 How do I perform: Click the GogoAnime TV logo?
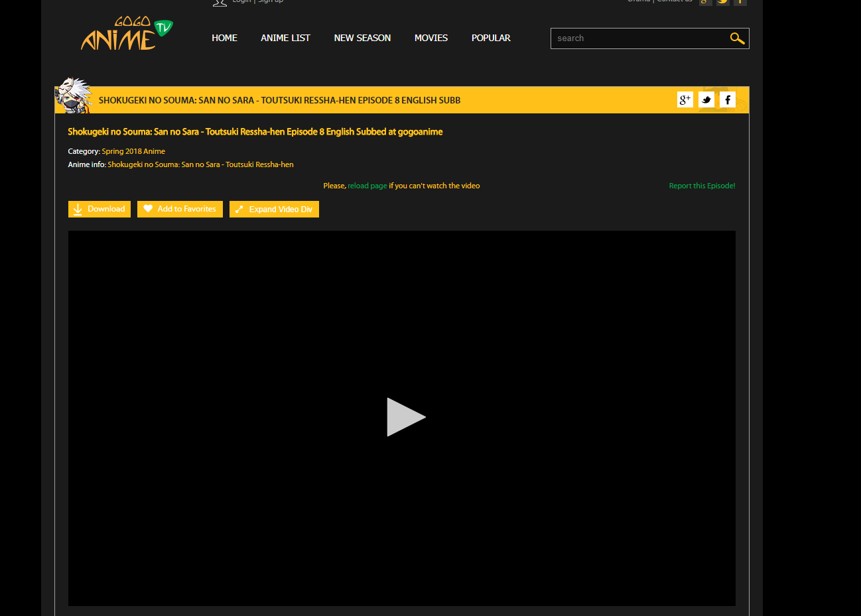point(127,34)
